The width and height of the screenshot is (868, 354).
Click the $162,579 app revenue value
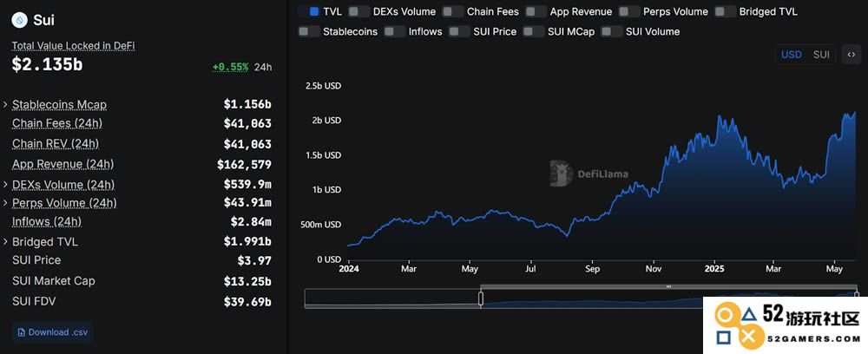tap(244, 164)
